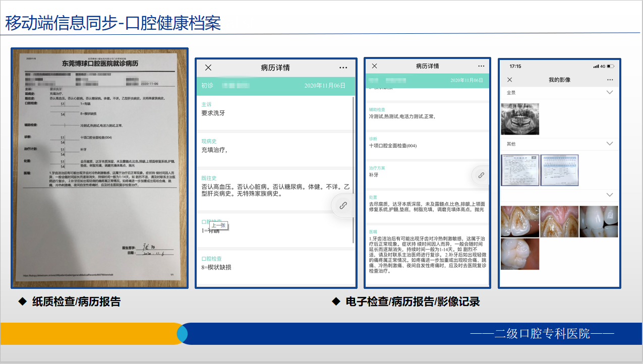
Task: Click the X to close the second 病历详情 page
Action: pos(374,66)
